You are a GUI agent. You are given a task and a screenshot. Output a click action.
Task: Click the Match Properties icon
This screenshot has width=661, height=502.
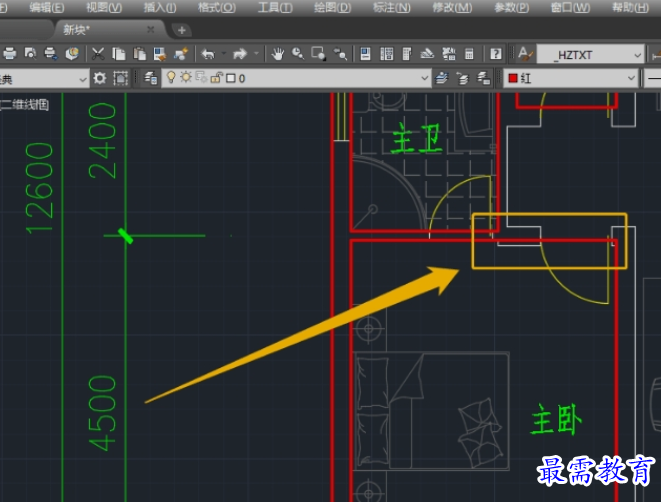pyautogui.click(x=160, y=54)
